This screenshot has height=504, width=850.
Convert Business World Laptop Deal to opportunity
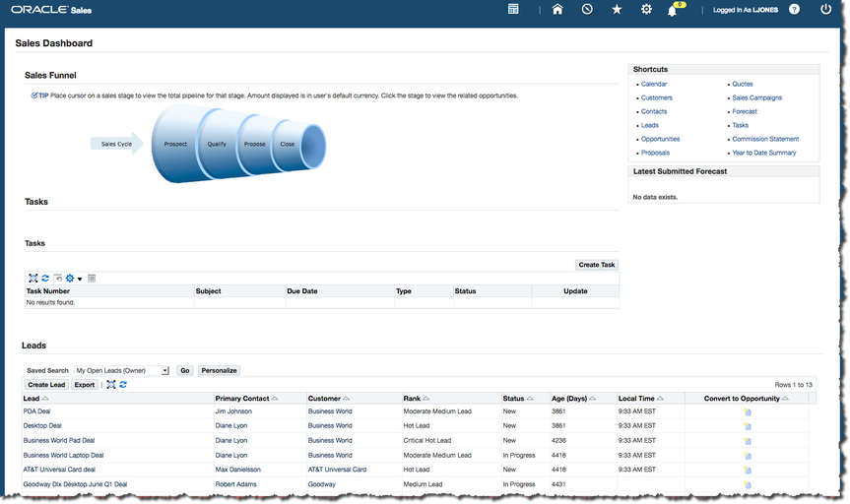tap(748, 456)
